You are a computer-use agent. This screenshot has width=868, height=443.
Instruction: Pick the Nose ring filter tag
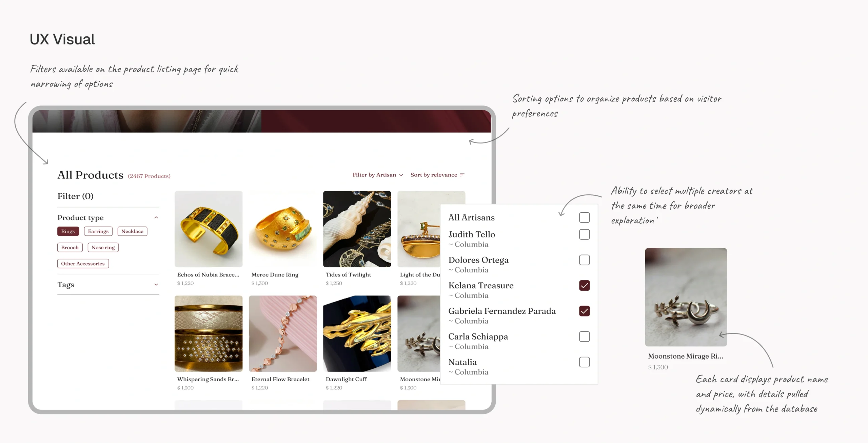point(103,248)
